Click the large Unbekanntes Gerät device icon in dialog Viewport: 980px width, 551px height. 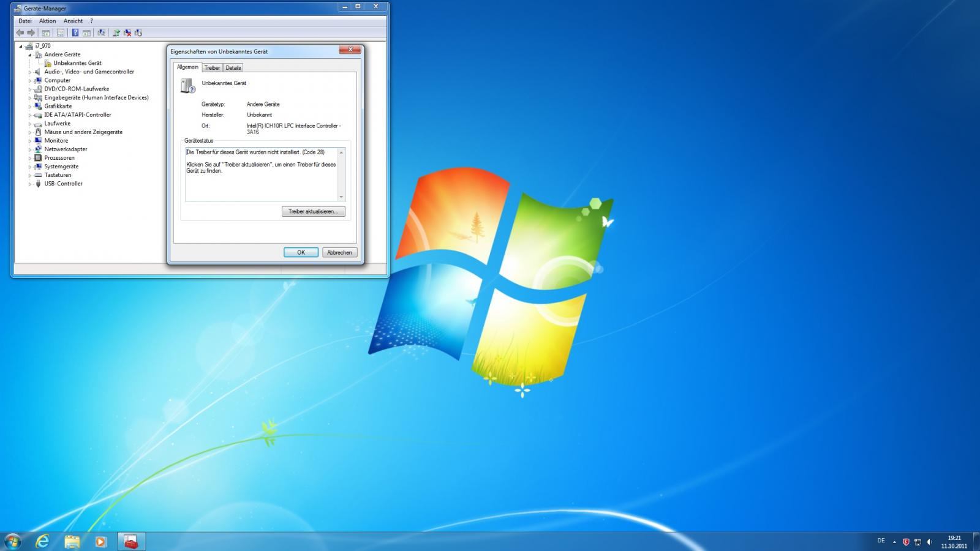pyautogui.click(x=187, y=86)
